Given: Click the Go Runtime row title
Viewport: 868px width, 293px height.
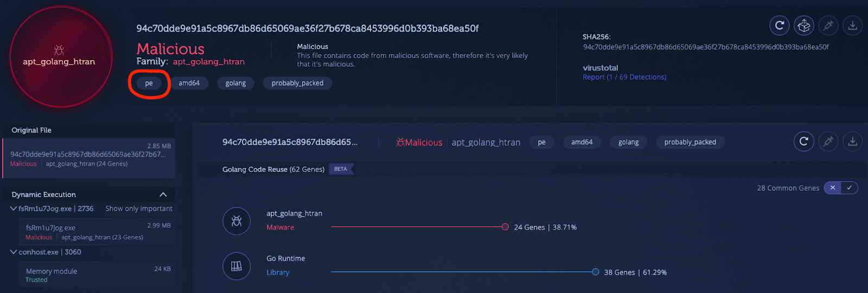Looking at the screenshot, I should [286, 258].
